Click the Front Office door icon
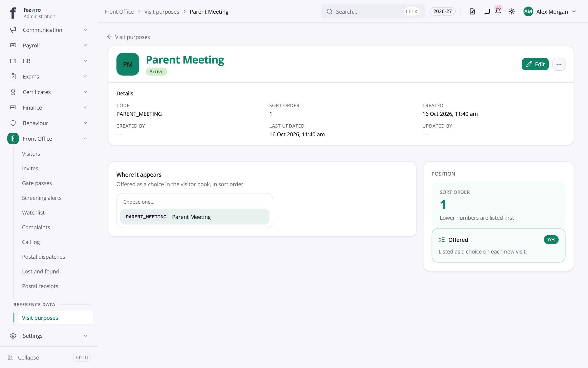 [x=13, y=139]
